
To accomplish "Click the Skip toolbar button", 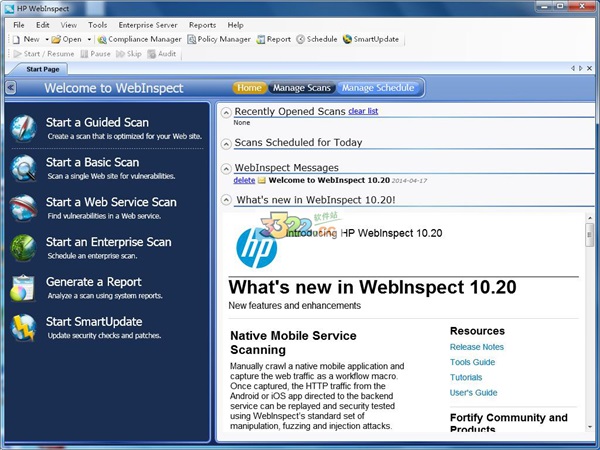I will click(x=129, y=54).
